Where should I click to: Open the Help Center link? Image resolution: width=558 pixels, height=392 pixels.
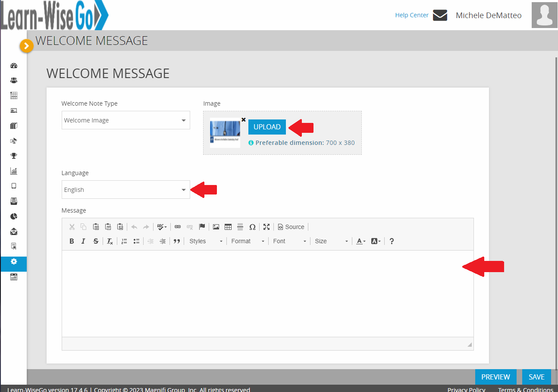(x=412, y=15)
